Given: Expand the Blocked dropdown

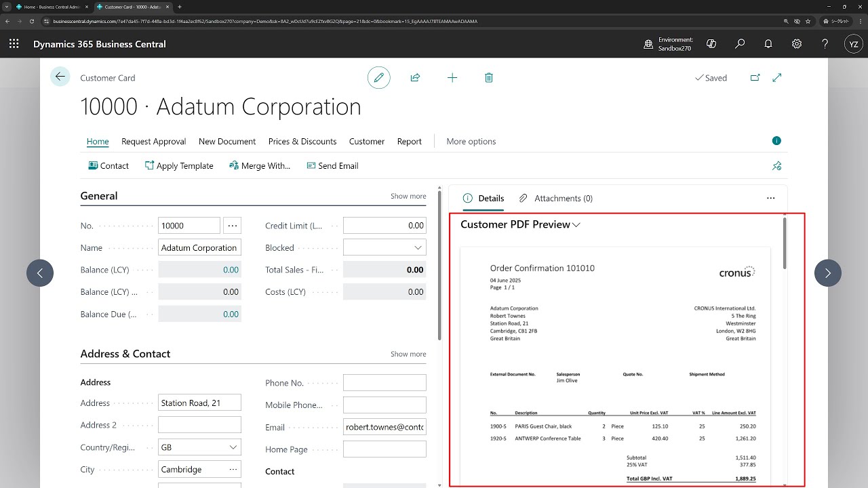Looking at the screenshot, I should [418, 248].
